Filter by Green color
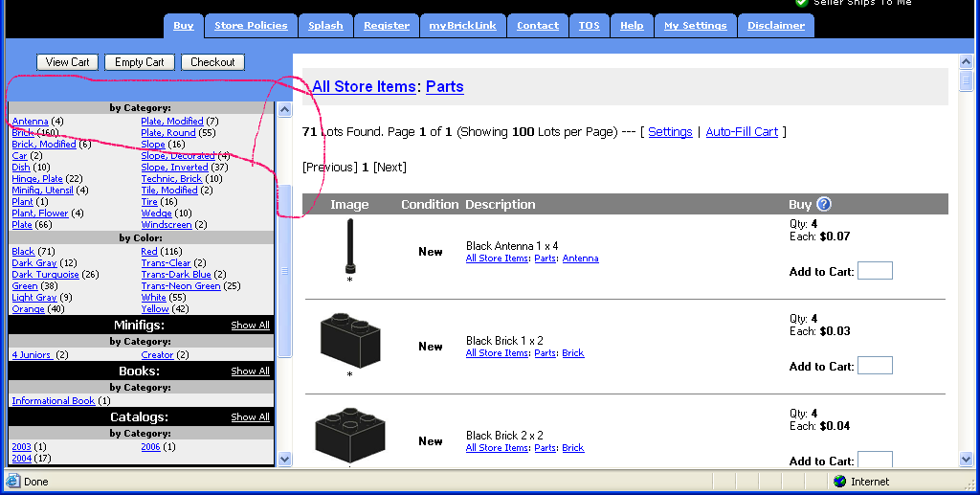 25,285
